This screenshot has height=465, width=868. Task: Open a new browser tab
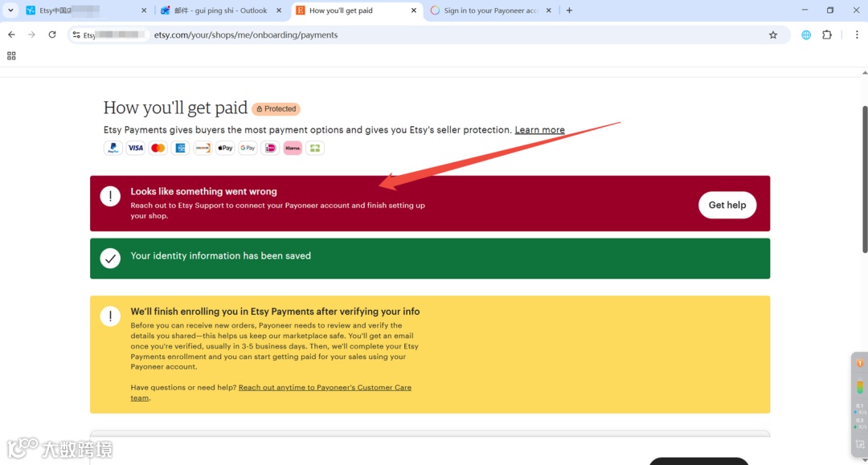569,10
